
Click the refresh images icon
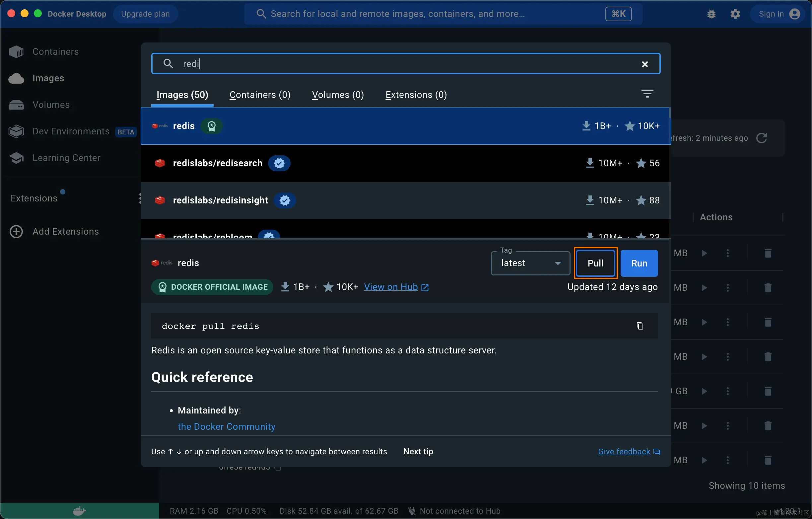(762, 138)
